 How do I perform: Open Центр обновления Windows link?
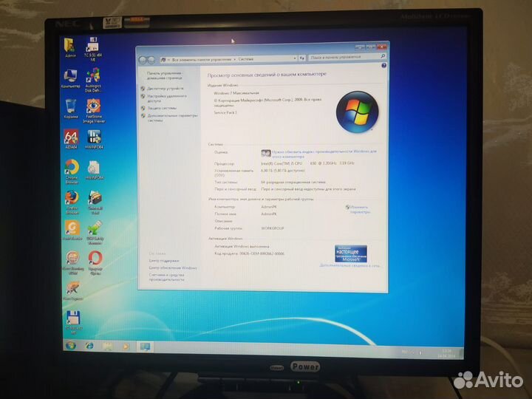[173, 267]
